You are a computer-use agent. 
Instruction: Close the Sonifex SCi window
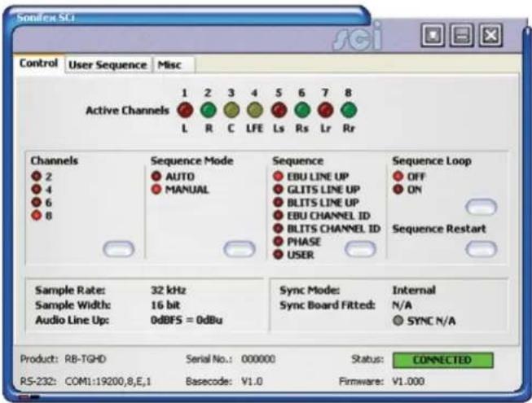tap(490, 35)
